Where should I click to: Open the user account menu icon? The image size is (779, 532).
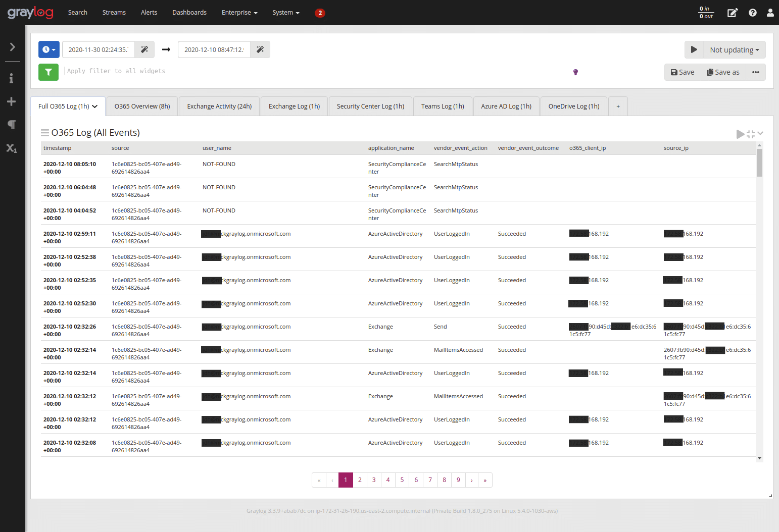click(x=770, y=12)
